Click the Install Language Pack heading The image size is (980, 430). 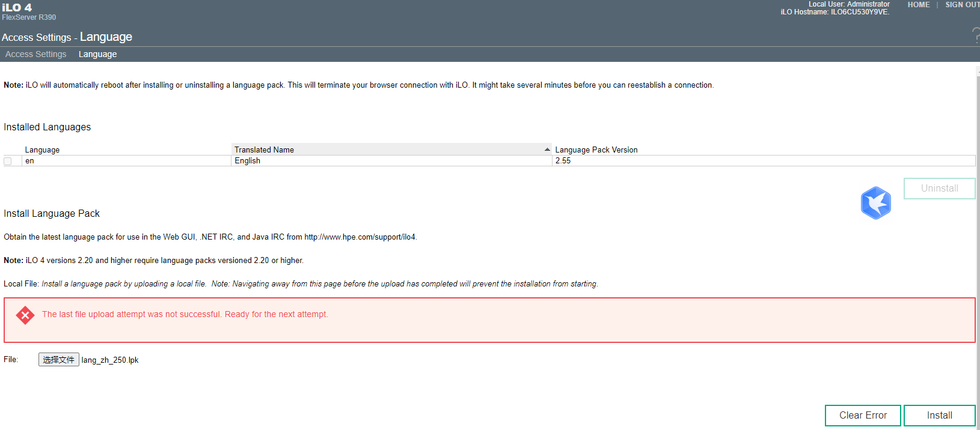[52, 214]
